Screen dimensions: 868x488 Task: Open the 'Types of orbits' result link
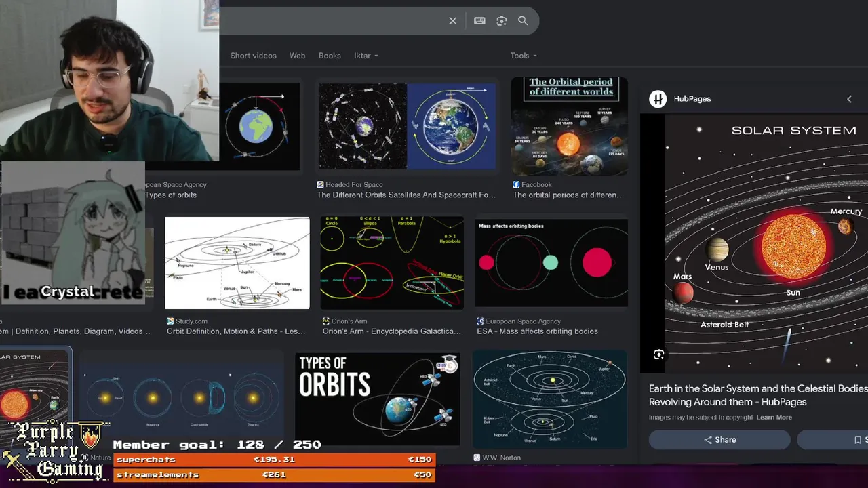[x=171, y=195]
